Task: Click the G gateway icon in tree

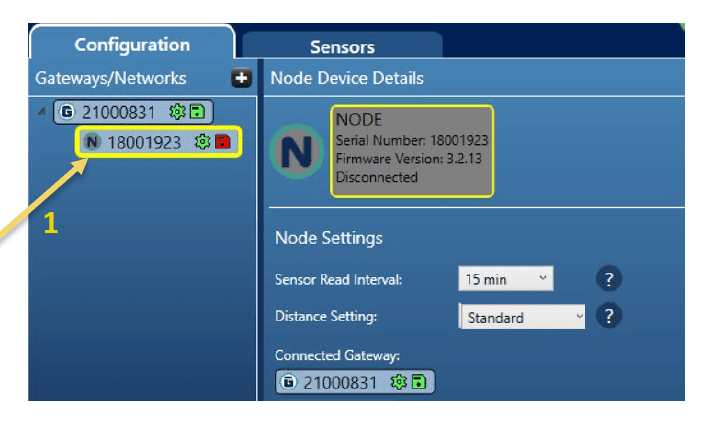Action: tap(67, 112)
